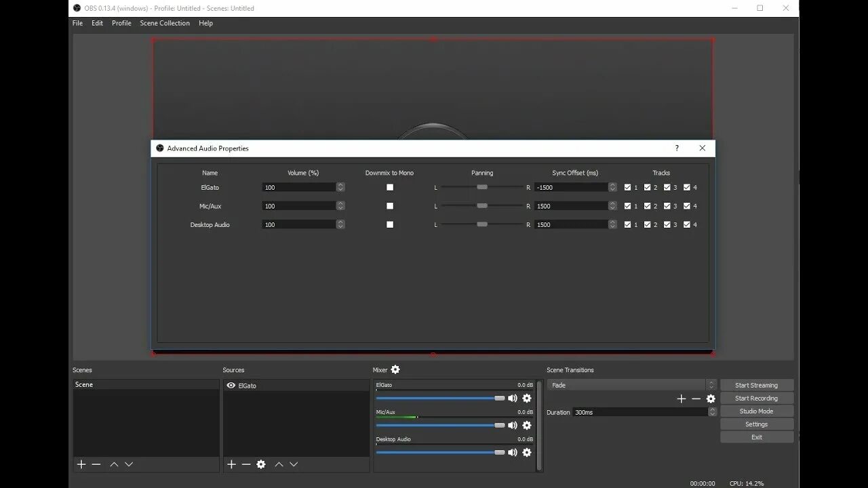Move source up in Sources list
Image resolution: width=868 pixels, height=488 pixels.
[279, 464]
